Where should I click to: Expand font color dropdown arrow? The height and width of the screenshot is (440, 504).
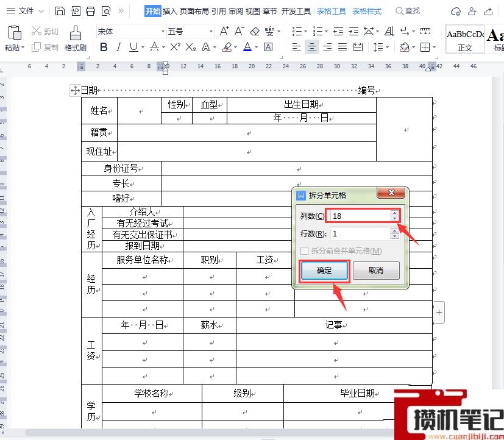click(x=256, y=48)
